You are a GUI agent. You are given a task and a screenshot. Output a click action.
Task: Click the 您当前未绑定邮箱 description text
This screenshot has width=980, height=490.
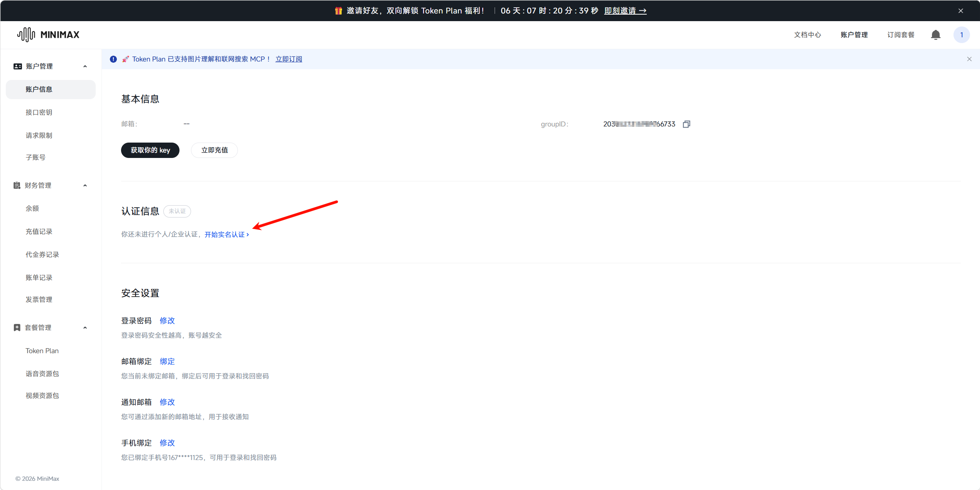[195, 376]
